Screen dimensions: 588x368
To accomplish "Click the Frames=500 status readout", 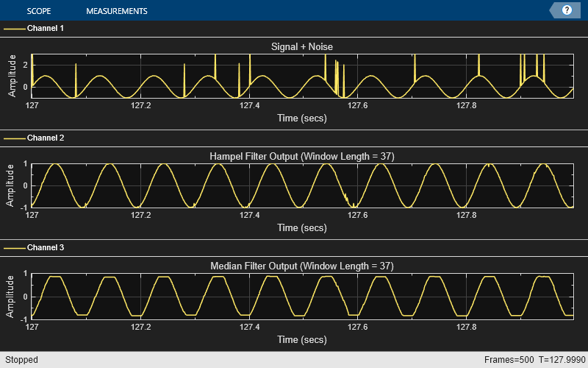I will [509, 360].
